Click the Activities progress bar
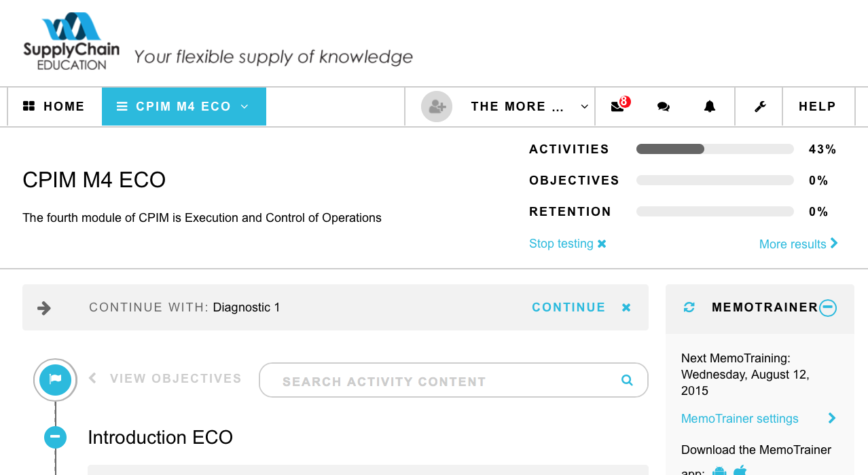Screen dimensions: 868x475 (715, 149)
